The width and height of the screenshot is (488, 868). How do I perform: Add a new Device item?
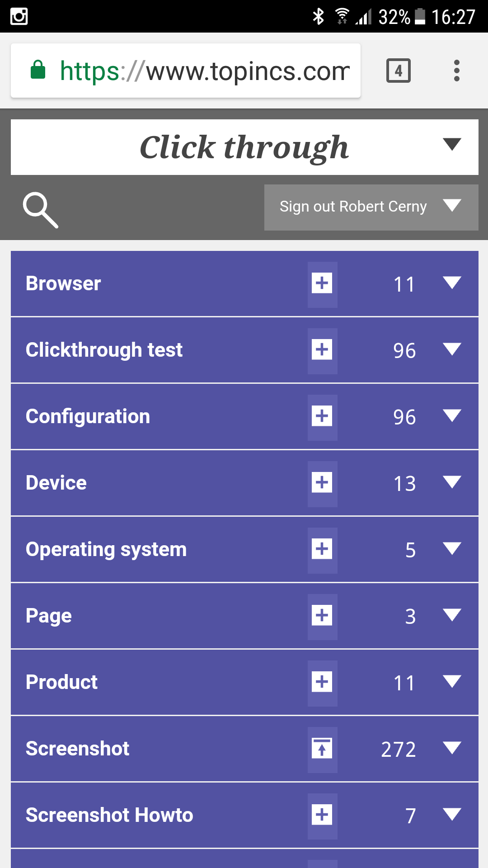[322, 483]
